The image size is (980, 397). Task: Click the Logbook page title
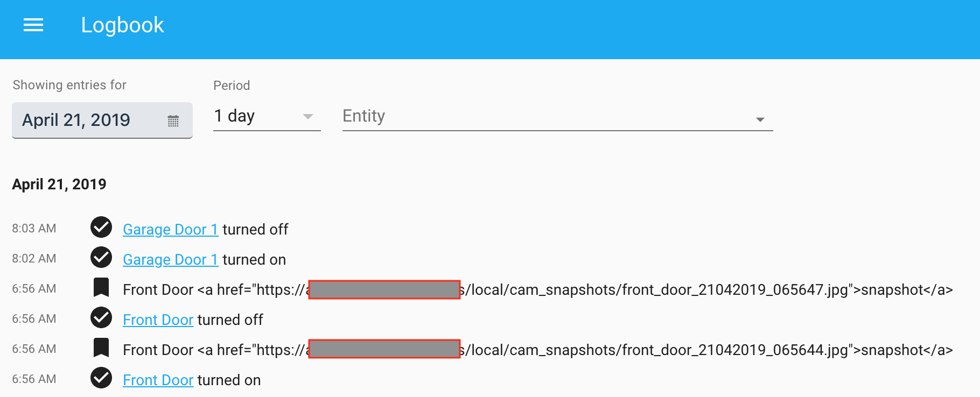(x=122, y=25)
